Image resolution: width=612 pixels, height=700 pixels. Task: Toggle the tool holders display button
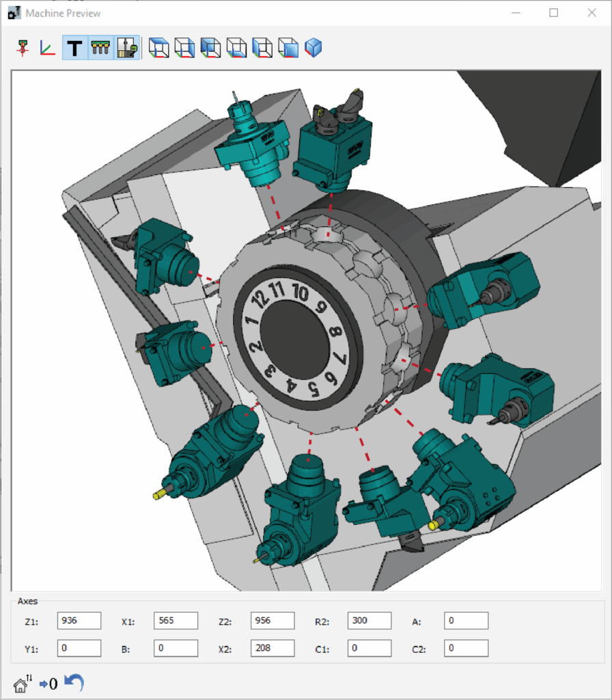pyautogui.click(x=101, y=48)
